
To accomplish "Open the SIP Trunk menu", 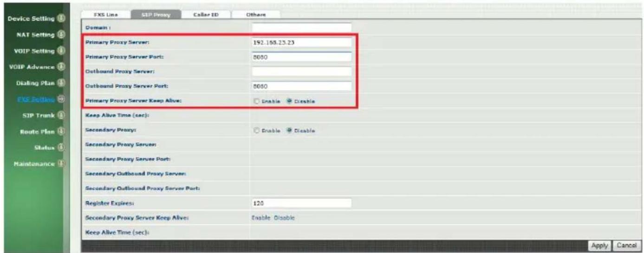I will pos(39,115).
